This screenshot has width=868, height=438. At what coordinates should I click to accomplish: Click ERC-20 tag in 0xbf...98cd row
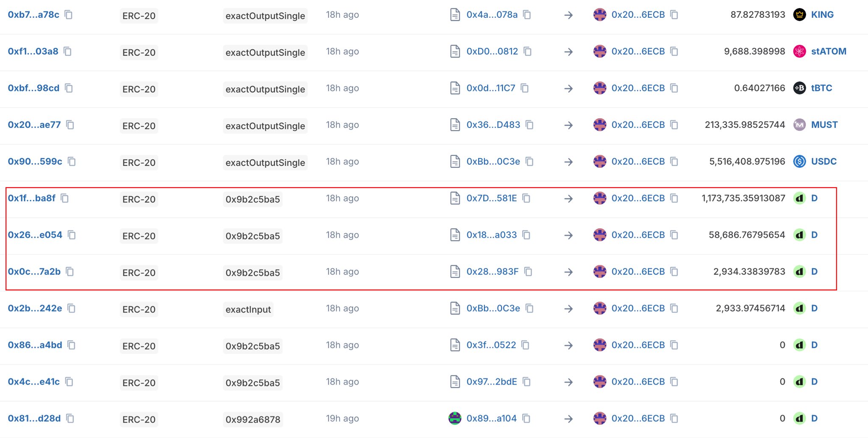[x=139, y=89]
